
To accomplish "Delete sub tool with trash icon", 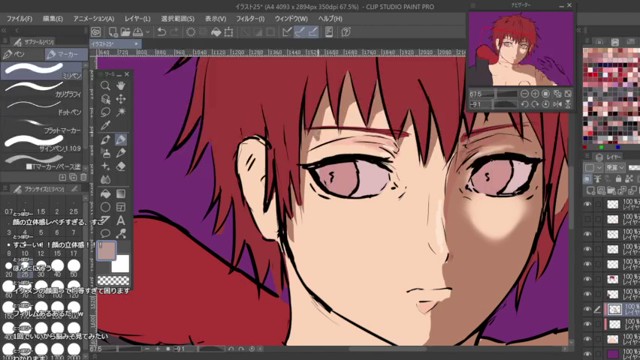I will pos(83,178).
